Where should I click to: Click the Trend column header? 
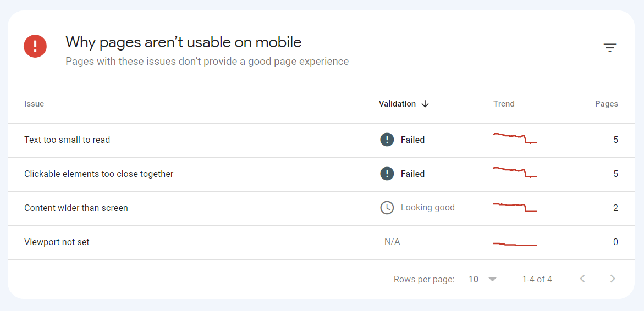504,104
